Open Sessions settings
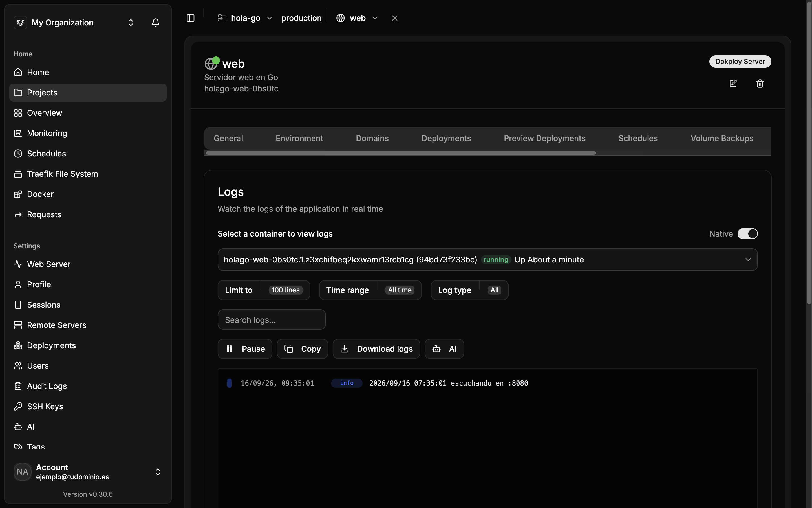 coord(88,305)
